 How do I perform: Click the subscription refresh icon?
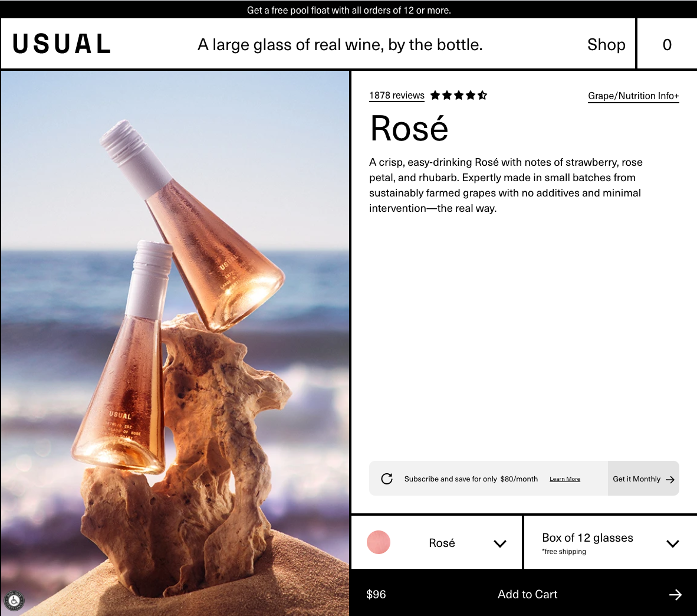click(387, 479)
